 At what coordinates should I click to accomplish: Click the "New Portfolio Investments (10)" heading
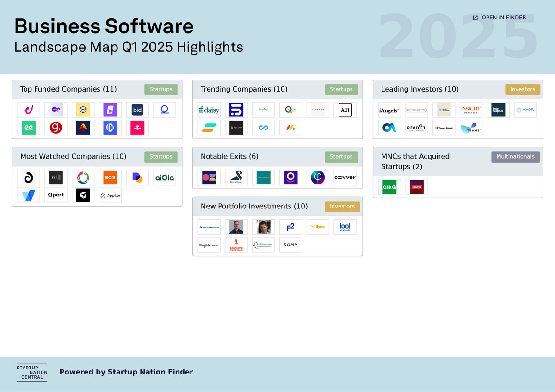pyautogui.click(x=254, y=207)
